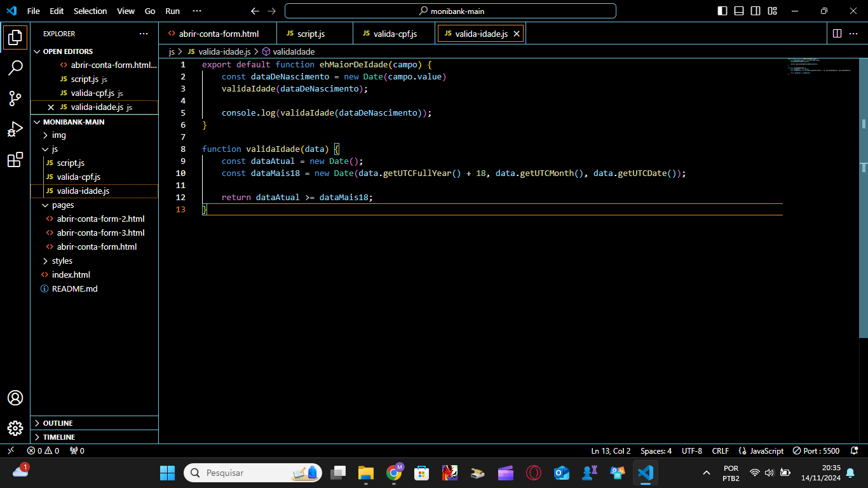Close the valida-idade.js editor tab

pyautogui.click(x=517, y=34)
